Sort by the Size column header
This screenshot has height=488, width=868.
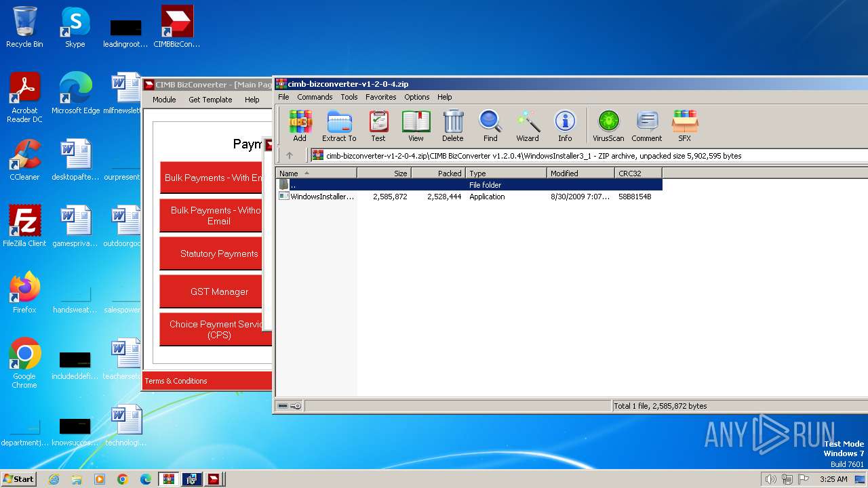pos(384,174)
